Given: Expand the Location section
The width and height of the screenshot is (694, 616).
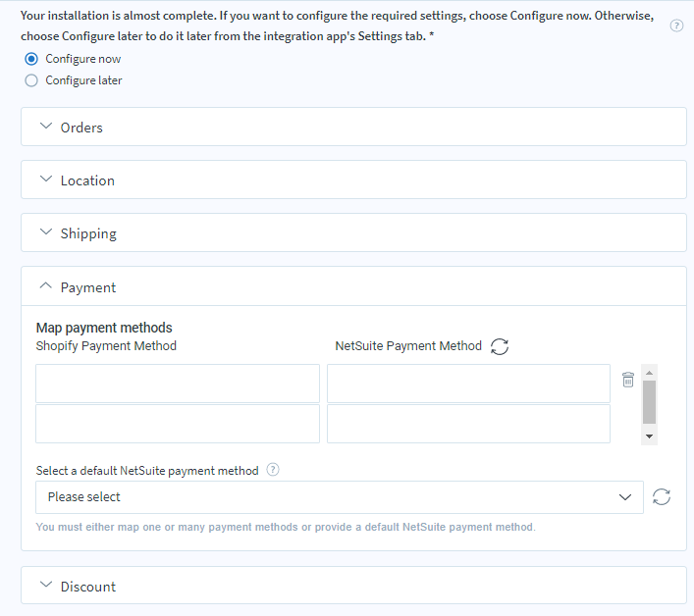Looking at the screenshot, I should 353,180.
